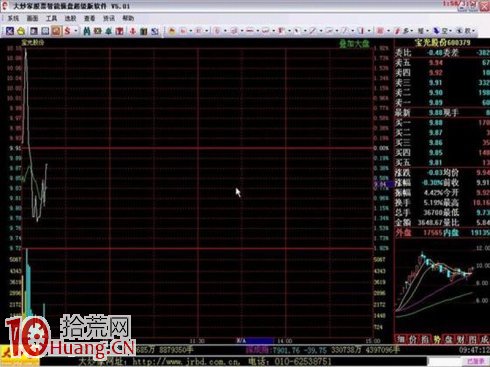Click the 权 toolbar icon

point(468,31)
